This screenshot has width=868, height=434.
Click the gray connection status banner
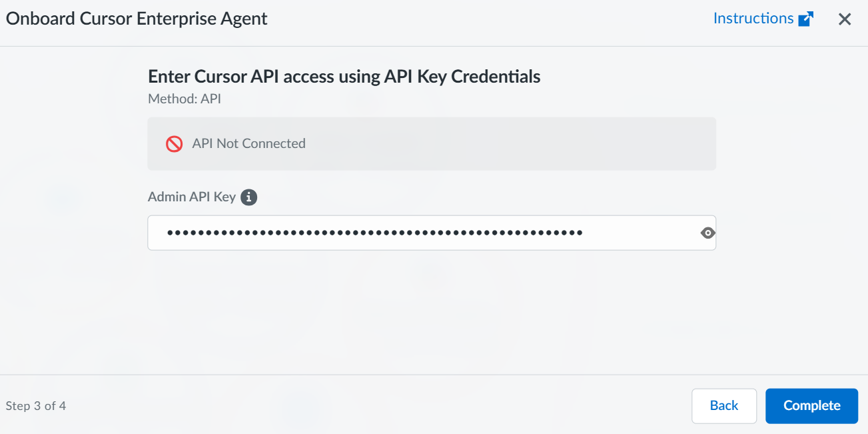point(506,144)
